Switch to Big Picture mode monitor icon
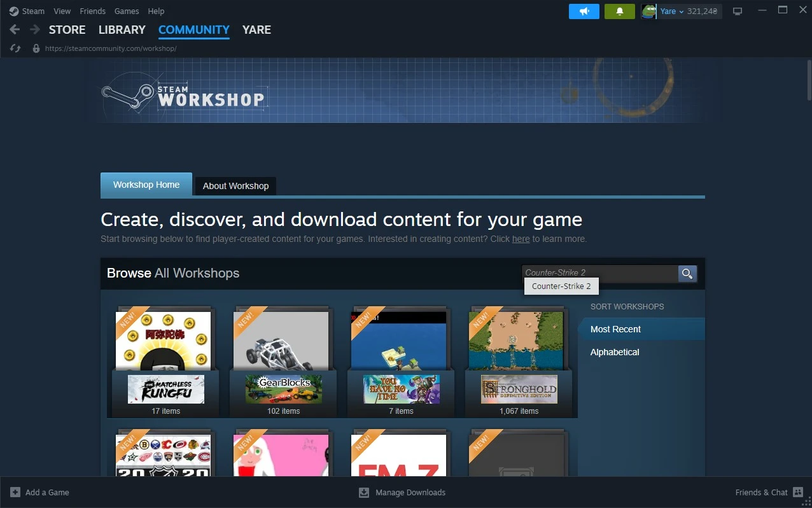 738,11
